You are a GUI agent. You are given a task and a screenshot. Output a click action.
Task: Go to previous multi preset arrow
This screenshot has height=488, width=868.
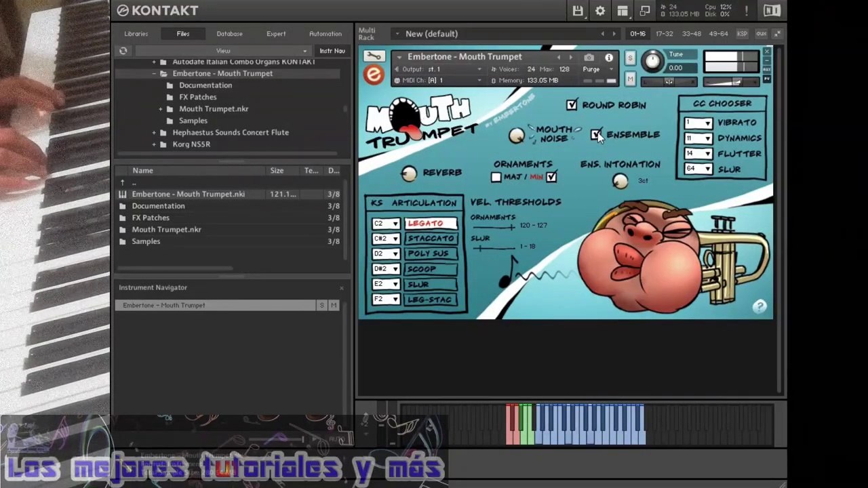(602, 34)
